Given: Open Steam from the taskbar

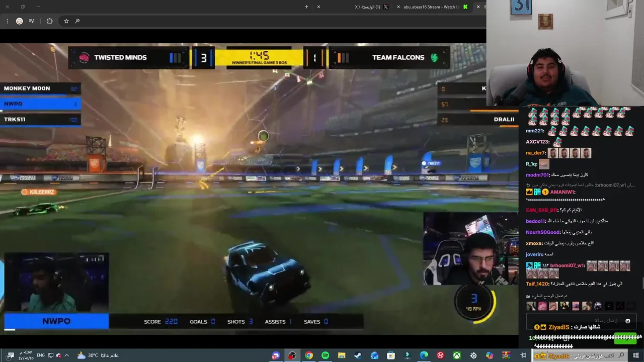Looking at the screenshot, I should 358,355.
